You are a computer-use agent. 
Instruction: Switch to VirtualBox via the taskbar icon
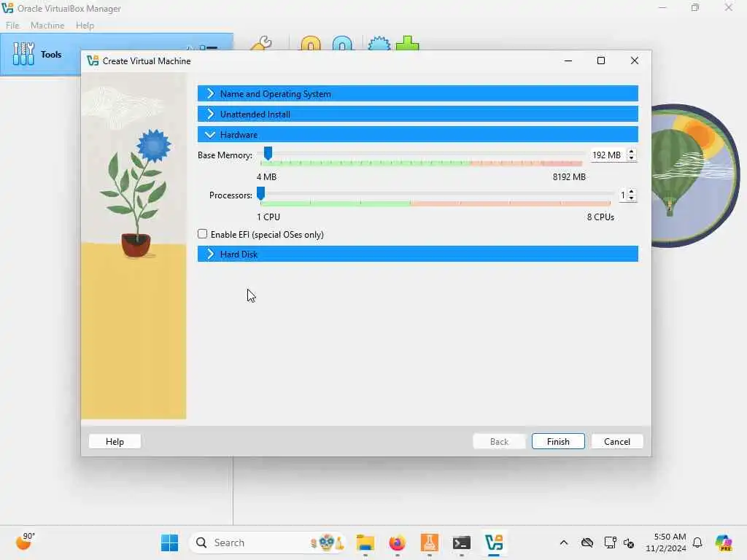point(494,542)
